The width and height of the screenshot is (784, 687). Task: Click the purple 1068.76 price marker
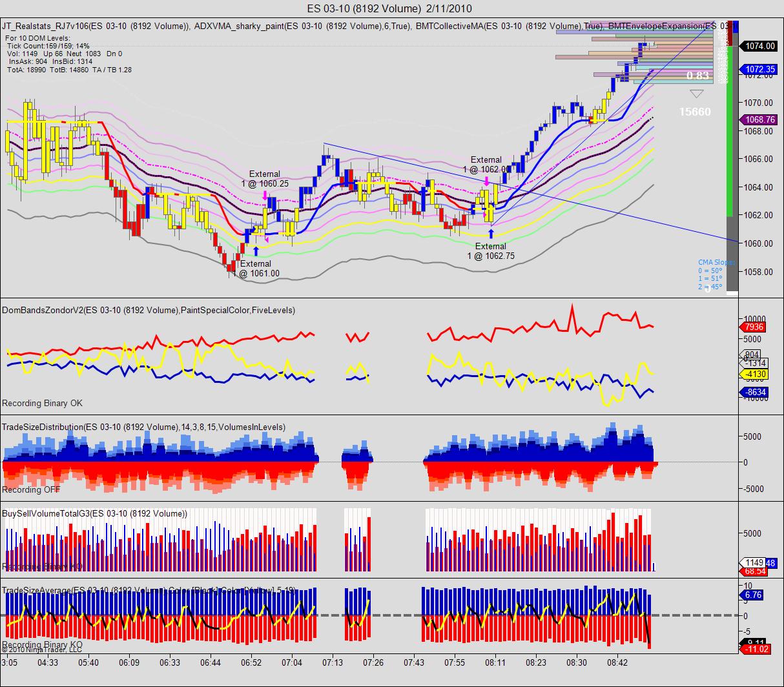(759, 119)
